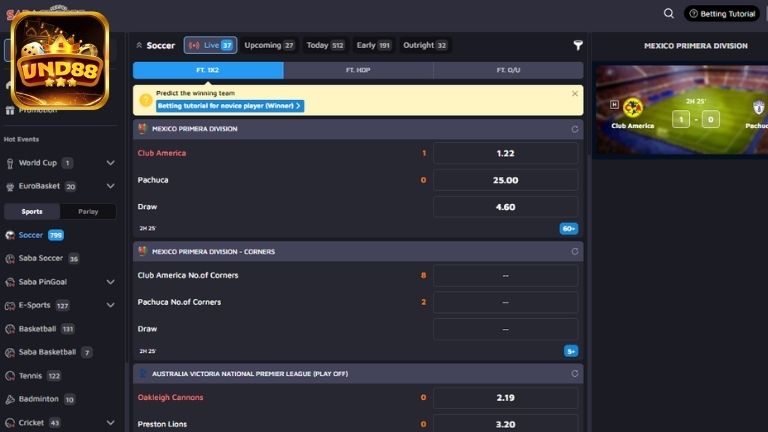Screen dimensions: 768x432
Task: Open the Betting Tutorial button
Action: click(722, 14)
